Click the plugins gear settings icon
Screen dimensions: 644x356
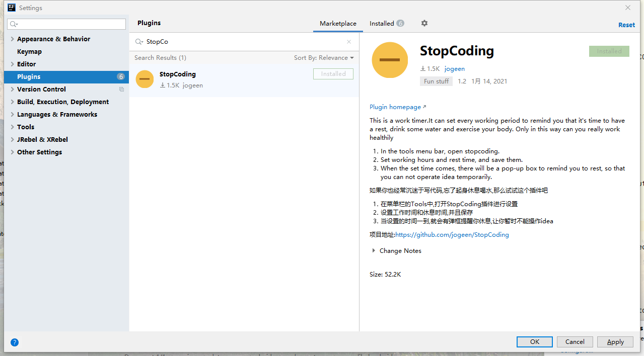[x=424, y=23]
